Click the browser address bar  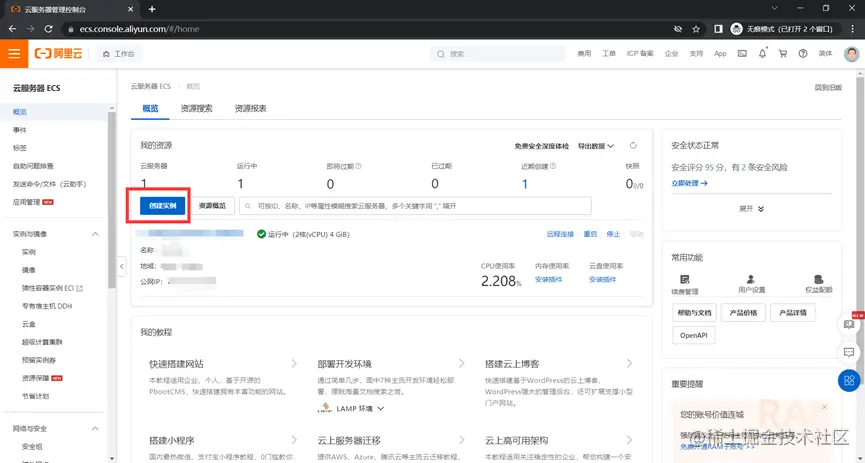coord(364,29)
